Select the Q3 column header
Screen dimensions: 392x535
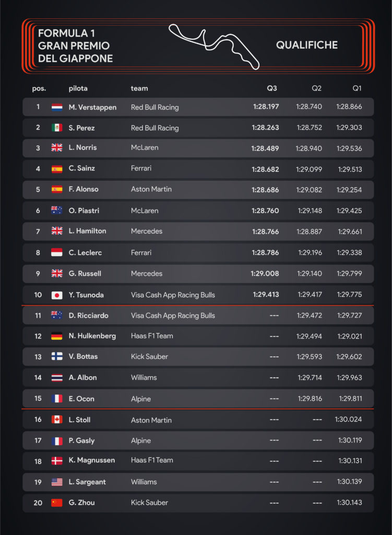point(271,88)
